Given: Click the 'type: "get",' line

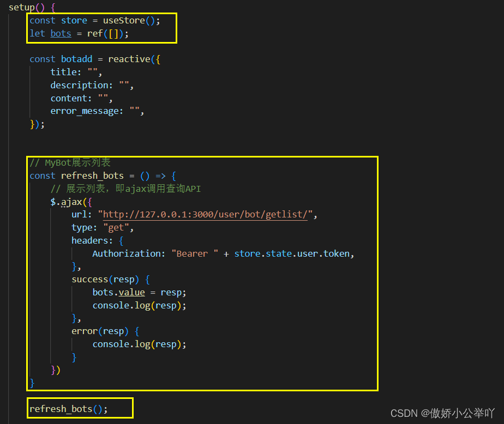Looking at the screenshot, I should [103, 228].
